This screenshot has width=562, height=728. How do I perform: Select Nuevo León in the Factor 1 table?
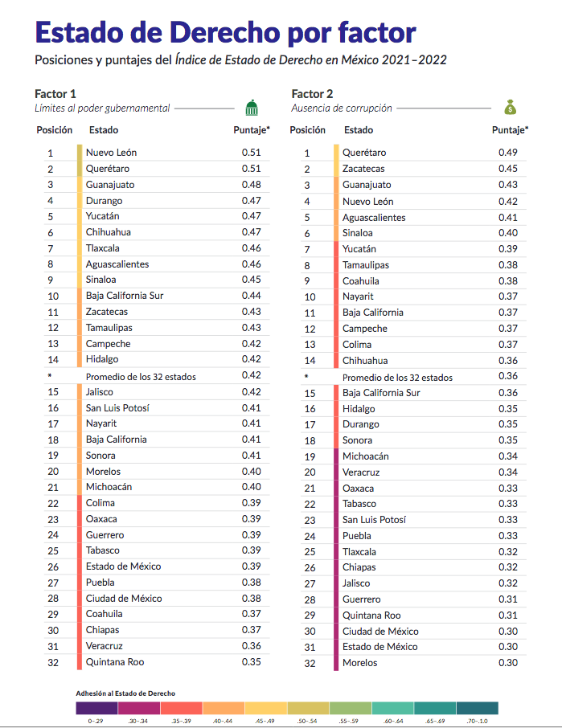[x=111, y=153]
